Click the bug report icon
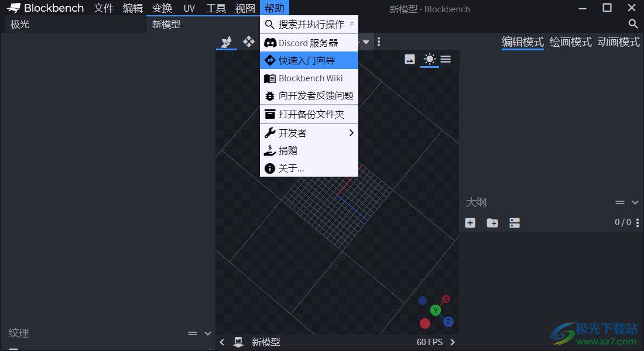The width and height of the screenshot is (644, 351). tap(270, 96)
